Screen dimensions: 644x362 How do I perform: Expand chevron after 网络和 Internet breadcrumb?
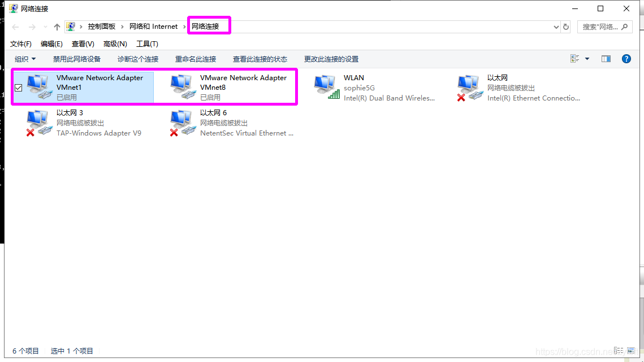184,27
